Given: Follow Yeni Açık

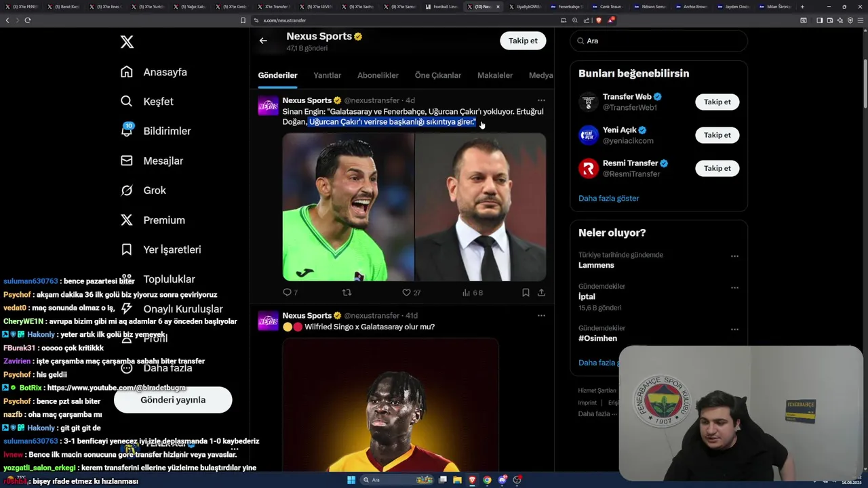Looking at the screenshot, I should [x=717, y=135].
